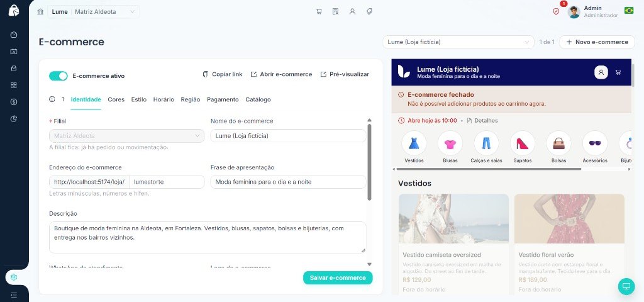Image resolution: width=644 pixels, height=302 pixels.
Task: Expand the Filial Matriz Aldeota dropdown
Action: [126, 136]
